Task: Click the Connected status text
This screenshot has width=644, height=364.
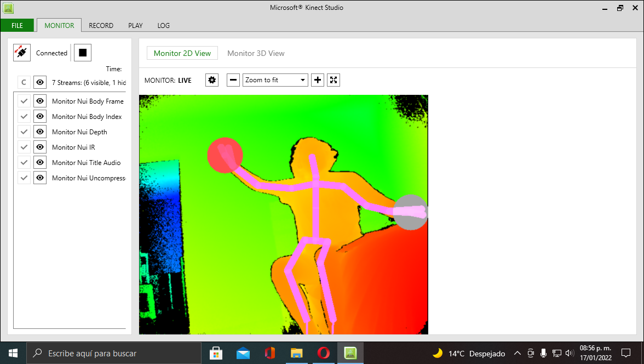Action: (x=51, y=53)
